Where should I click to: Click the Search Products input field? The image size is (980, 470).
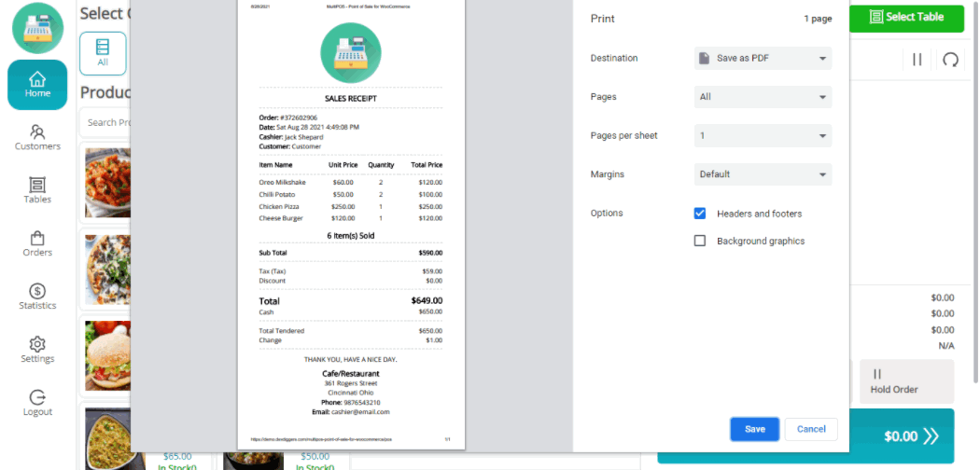[105, 122]
